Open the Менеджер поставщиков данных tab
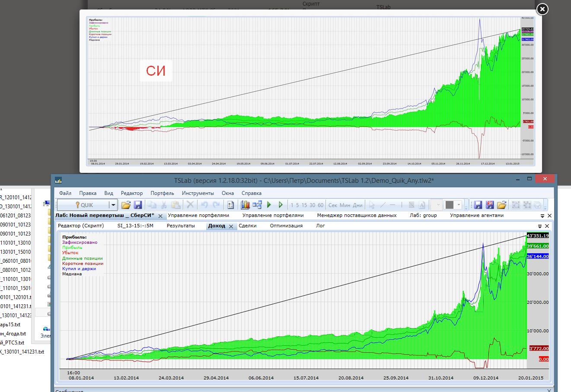This screenshot has height=392, width=571. click(x=357, y=215)
